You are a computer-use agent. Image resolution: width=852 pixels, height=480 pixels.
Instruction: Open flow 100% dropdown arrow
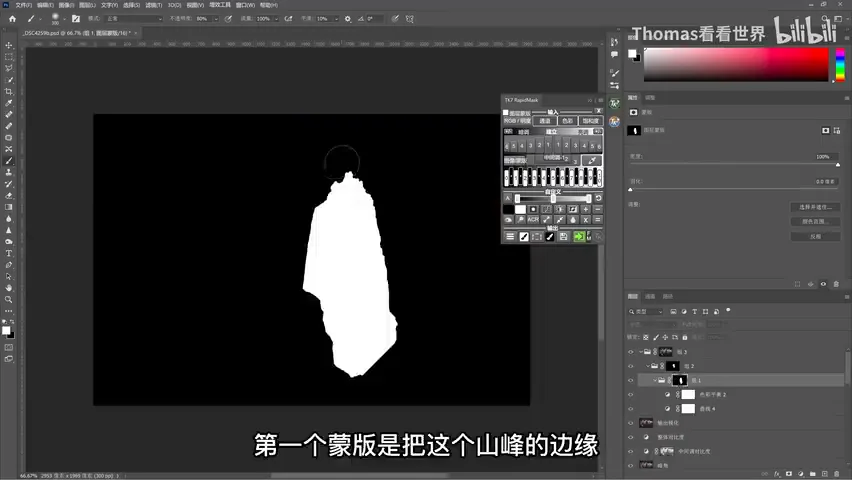(x=276, y=18)
